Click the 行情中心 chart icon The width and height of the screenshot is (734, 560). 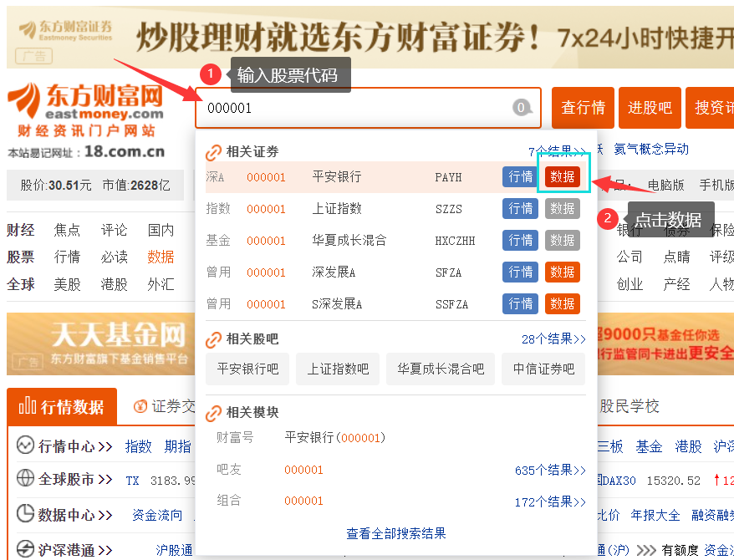(x=25, y=445)
